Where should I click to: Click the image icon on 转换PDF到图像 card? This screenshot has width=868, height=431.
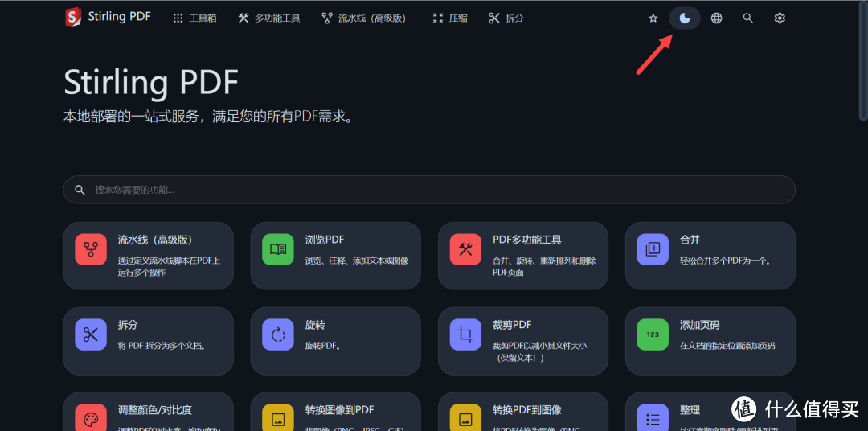pos(465,418)
